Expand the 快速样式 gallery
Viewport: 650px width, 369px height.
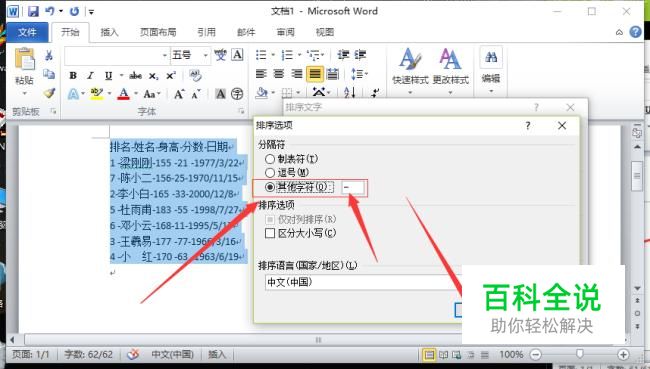(410, 92)
